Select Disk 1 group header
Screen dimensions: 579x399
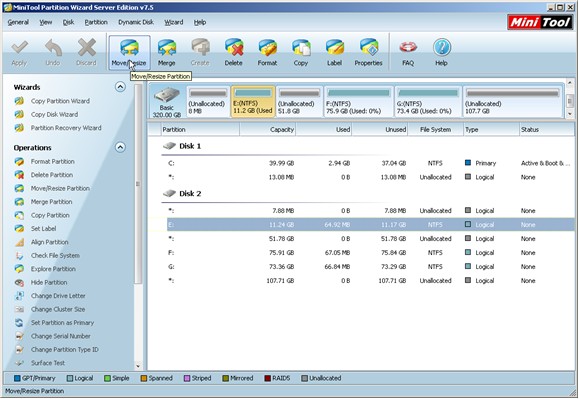(182, 146)
